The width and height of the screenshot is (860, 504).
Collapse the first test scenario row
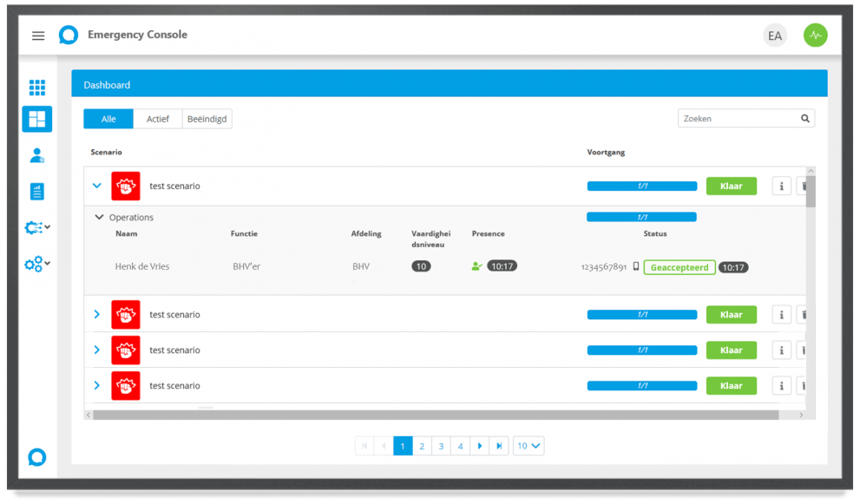[x=97, y=186]
